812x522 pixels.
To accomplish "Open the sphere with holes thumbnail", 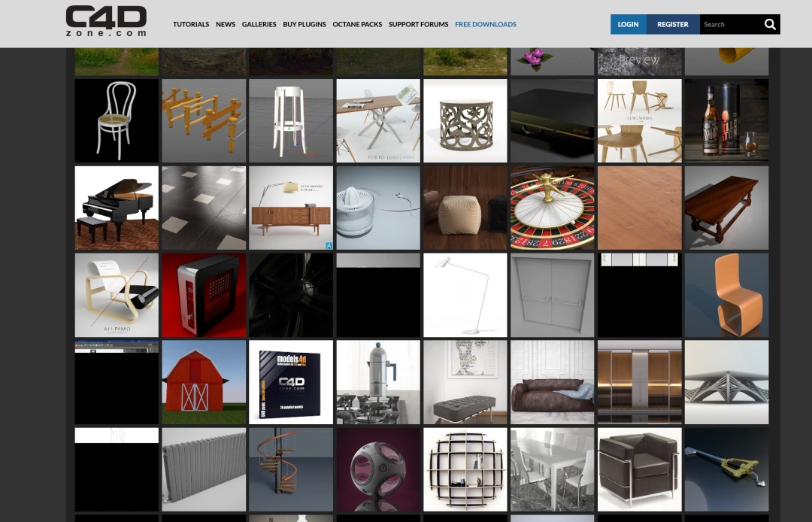I will 378,469.
